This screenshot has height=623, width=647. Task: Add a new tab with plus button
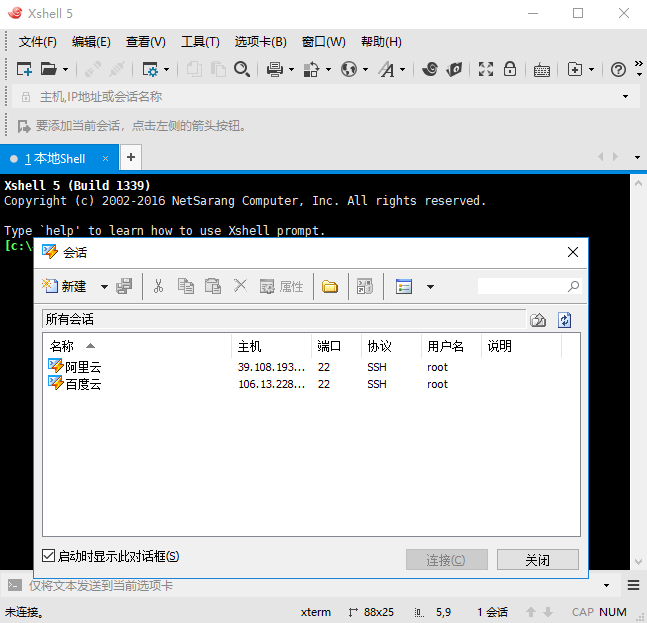pyautogui.click(x=131, y=157)
